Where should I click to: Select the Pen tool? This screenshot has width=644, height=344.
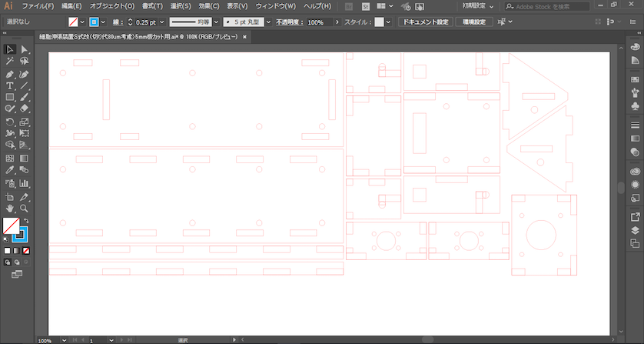(10, 74)
